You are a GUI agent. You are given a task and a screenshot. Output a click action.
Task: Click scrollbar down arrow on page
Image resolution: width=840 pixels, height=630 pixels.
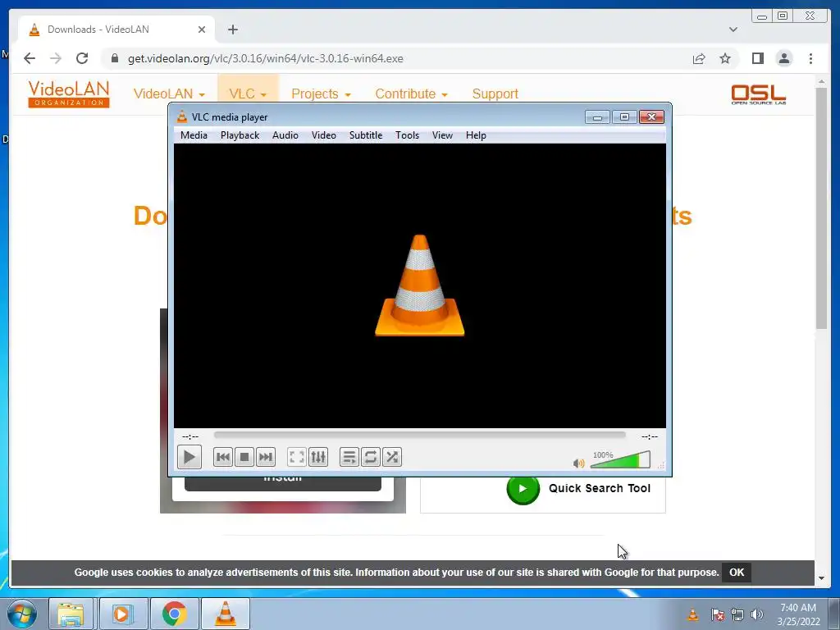pos(821,578)
